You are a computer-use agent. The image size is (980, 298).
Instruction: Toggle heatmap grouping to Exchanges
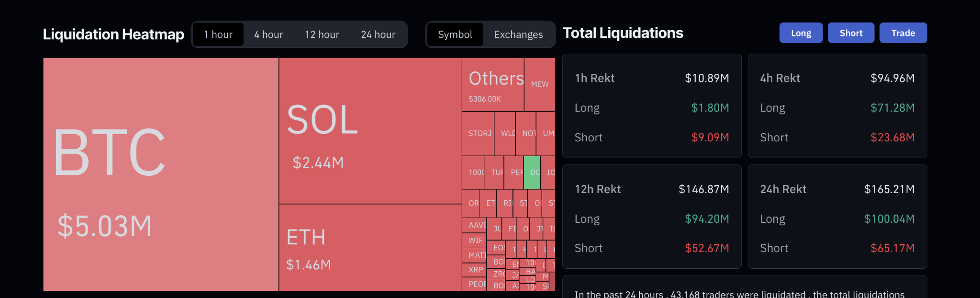coord(518,34)
